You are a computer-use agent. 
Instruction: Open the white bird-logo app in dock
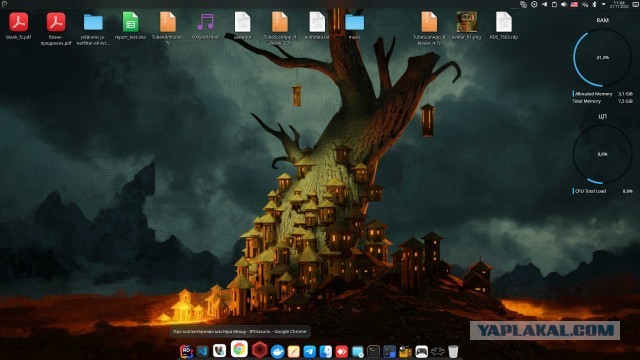219,351
